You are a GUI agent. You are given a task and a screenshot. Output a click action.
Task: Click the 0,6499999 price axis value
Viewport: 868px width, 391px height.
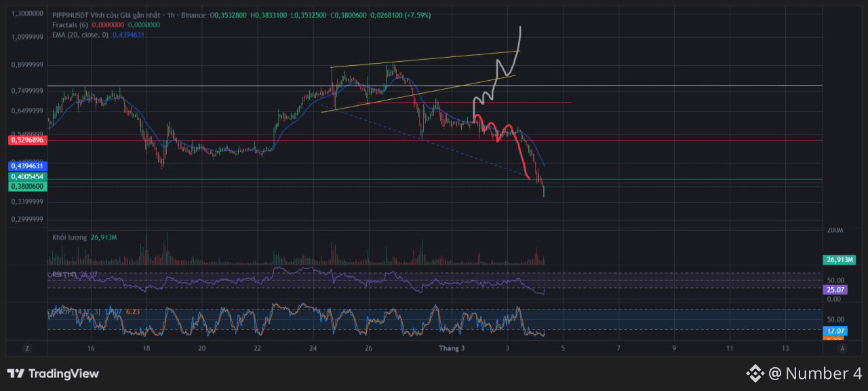(x=28, y=111)
